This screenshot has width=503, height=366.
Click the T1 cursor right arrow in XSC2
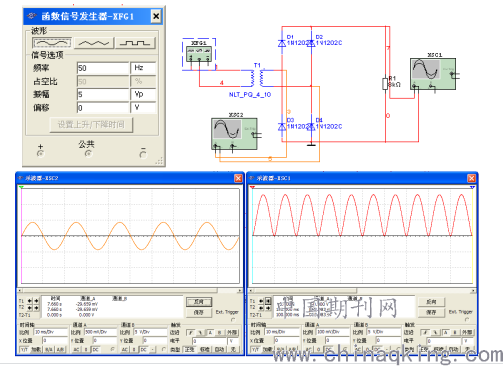coord(36,300)
